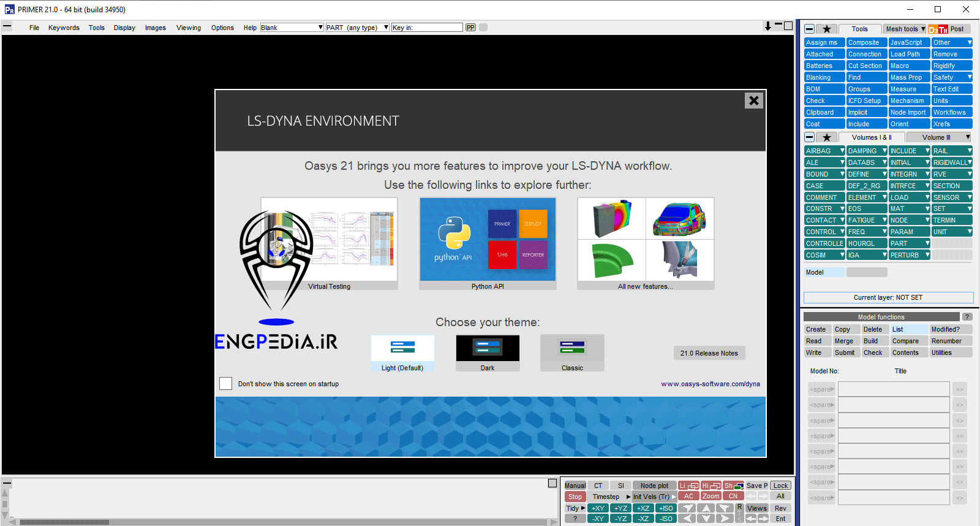Toggle Hi hidden line mode icon
Viewport: 980px width, 526px height.
point(711,486)
